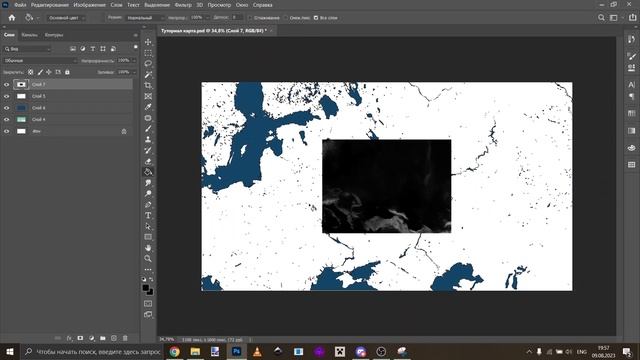Select the Eyedropper tool
The image size is (640, 360).
pos(148,107)
